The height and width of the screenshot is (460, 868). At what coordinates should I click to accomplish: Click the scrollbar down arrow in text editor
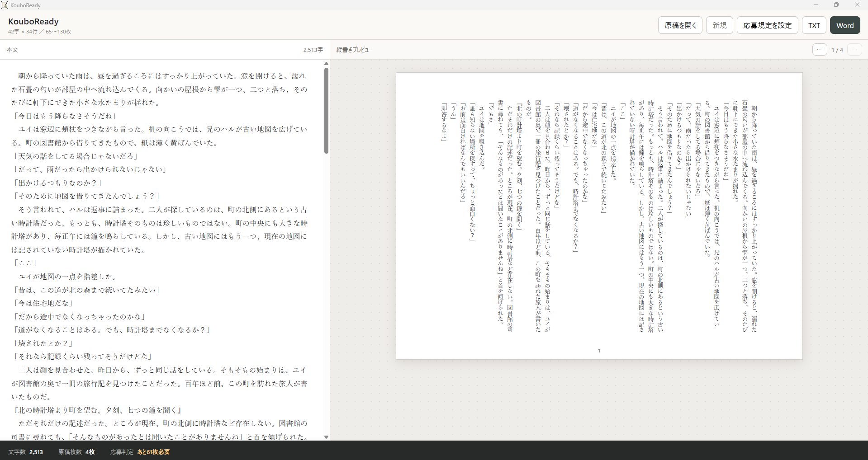tap(326, 437)
